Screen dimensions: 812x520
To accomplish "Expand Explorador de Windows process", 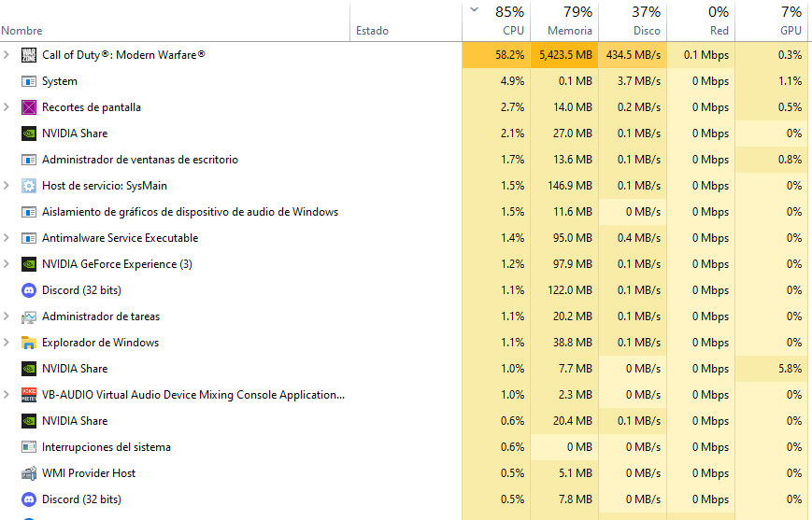I will 7,342.
